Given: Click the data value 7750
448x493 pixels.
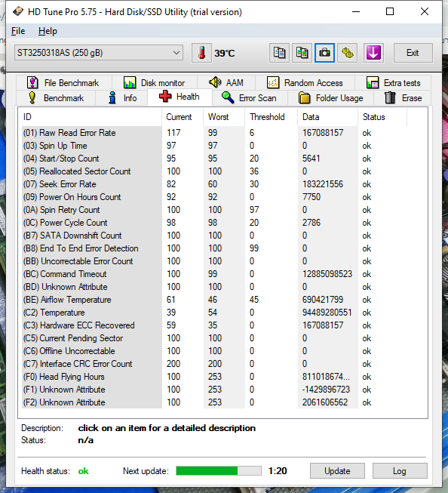Looking at the screenshot, I should click(x=311, y=197).
